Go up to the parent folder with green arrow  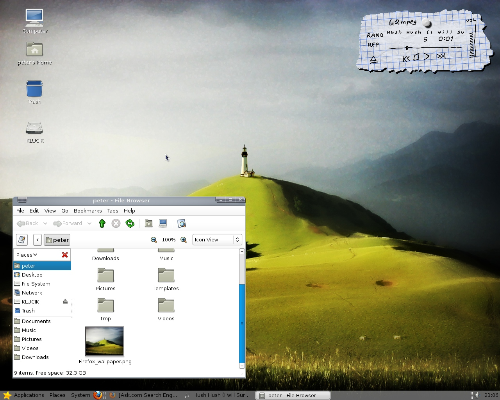(x=102, y=223)
